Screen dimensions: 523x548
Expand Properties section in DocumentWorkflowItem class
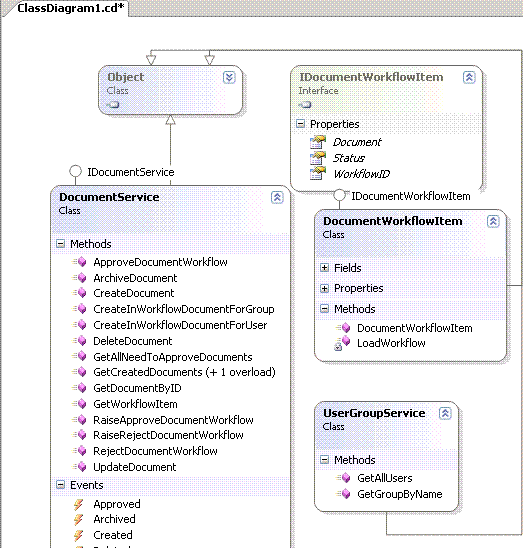(x=324, y=288)
